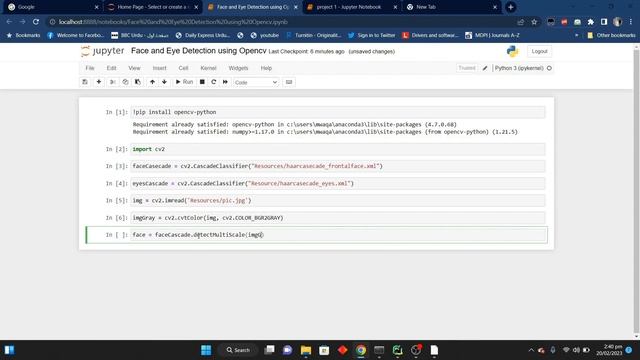
Task: Restart kernel and run all cells icon
Action: (x=225, y=82)
